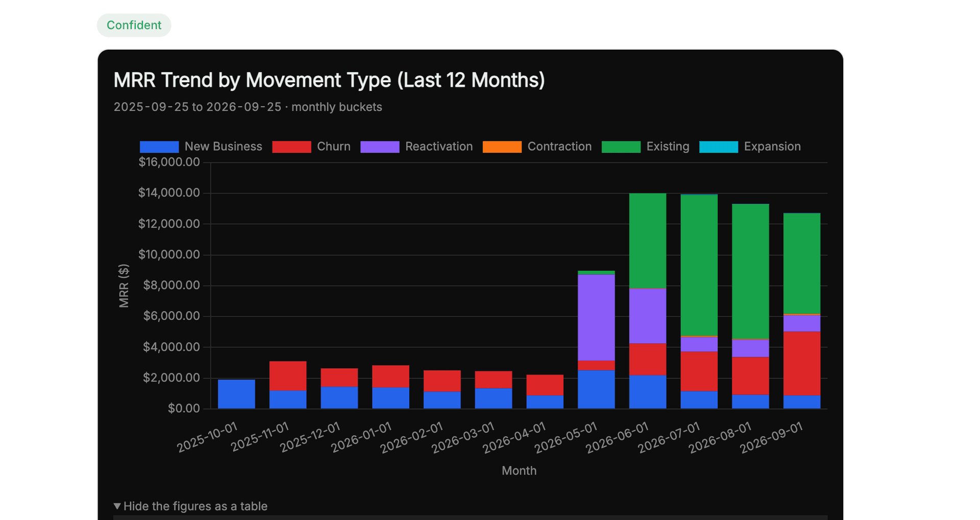Select the blue New Business segment for 2025-12-01

(x=339, y=398)
